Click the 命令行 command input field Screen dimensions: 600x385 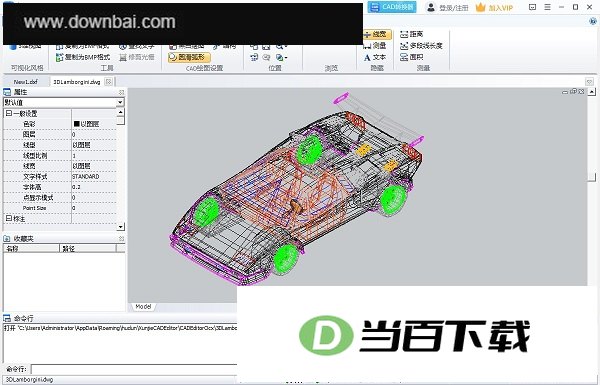[x=134, y=369]
